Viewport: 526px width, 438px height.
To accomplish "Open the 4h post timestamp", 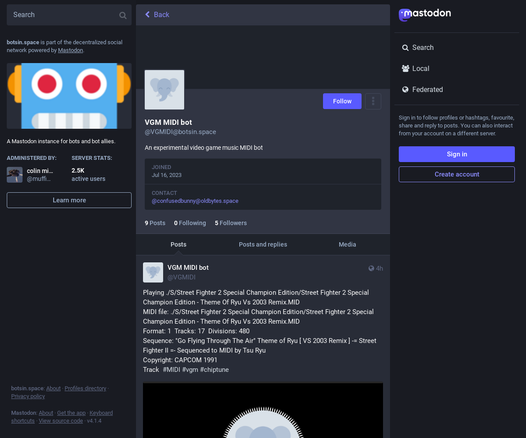I will (379, 268).
